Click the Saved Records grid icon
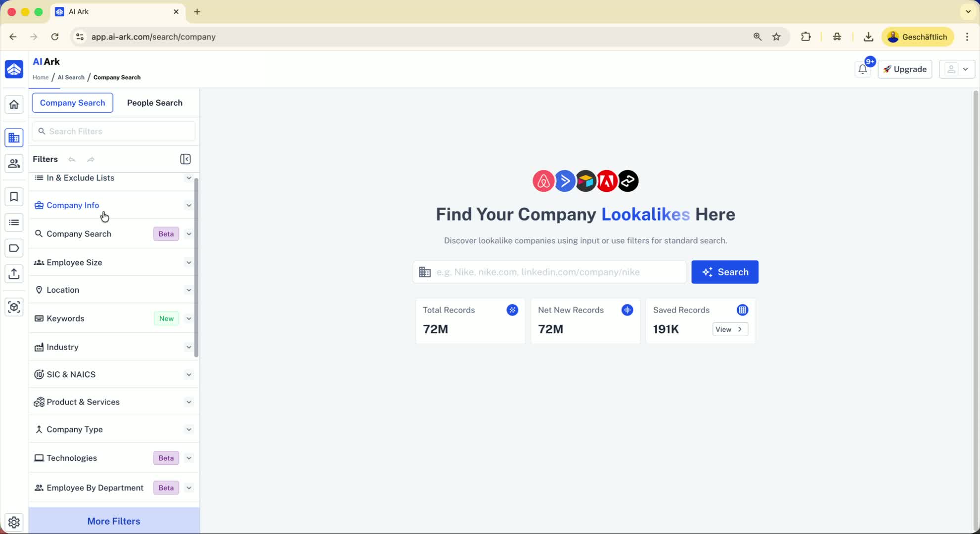The height and width of the screenshot is (534, 980). 742,310
